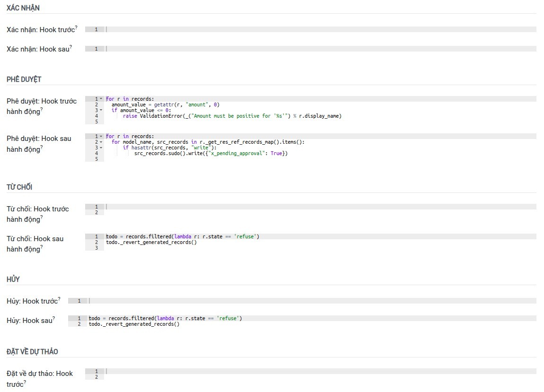
Task: Click help mark of Từ chối: Hook sau hành động
Action: (x=42, y=247)
